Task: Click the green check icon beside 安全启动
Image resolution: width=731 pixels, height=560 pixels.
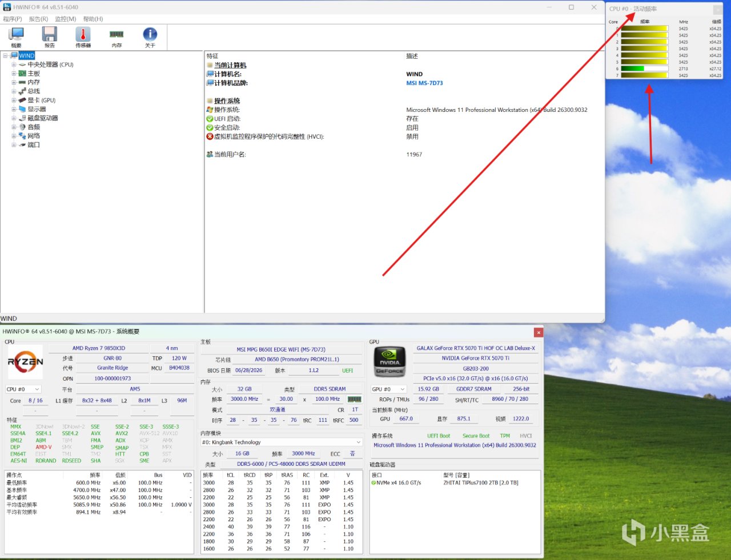Action: [210, 128]
